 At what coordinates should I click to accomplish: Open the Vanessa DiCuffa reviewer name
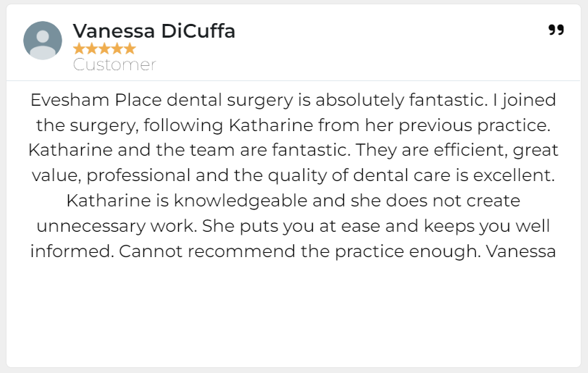154,31
